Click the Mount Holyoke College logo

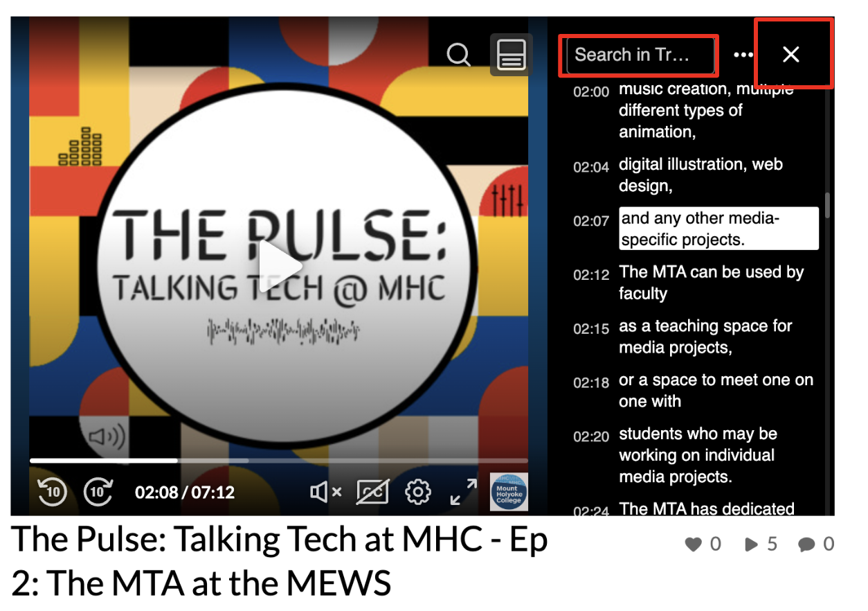(x=509, y=492)
